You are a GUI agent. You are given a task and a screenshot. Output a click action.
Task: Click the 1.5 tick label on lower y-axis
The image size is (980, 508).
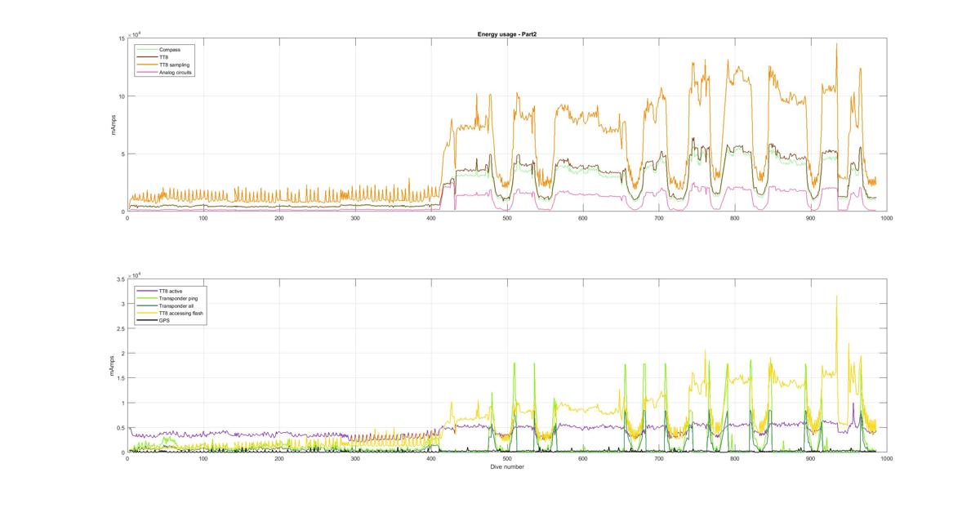point(120,378)
